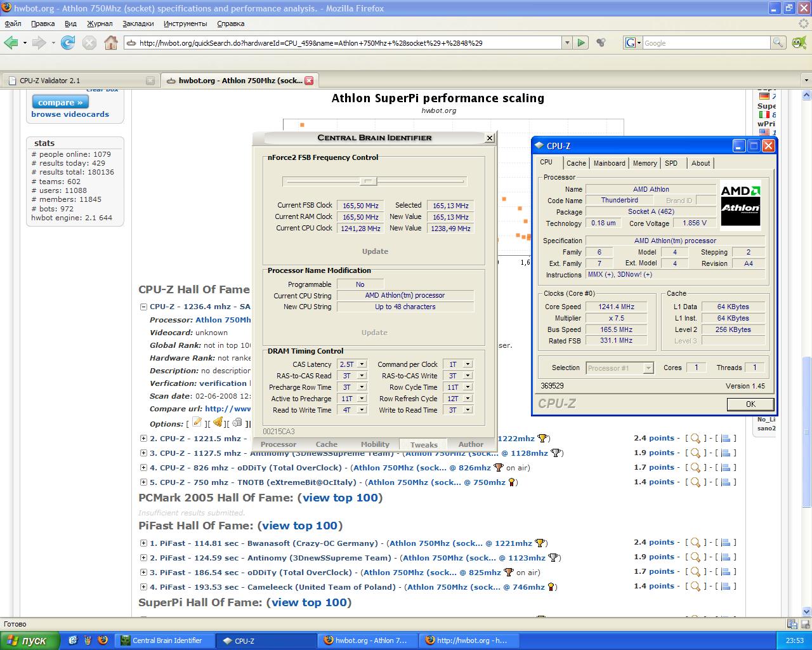The height and width of the screenshot is (650, 812).
Task: Switch to the SPD tab in CPU-Z
Action: click(671, 163)
